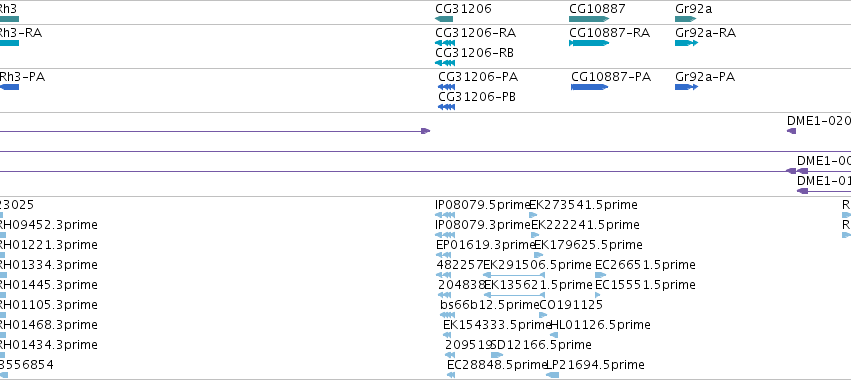Select the CG31206-RA transcript glyph
The width and height of the screenshot is (851, 380).
(x=445, y=43)
